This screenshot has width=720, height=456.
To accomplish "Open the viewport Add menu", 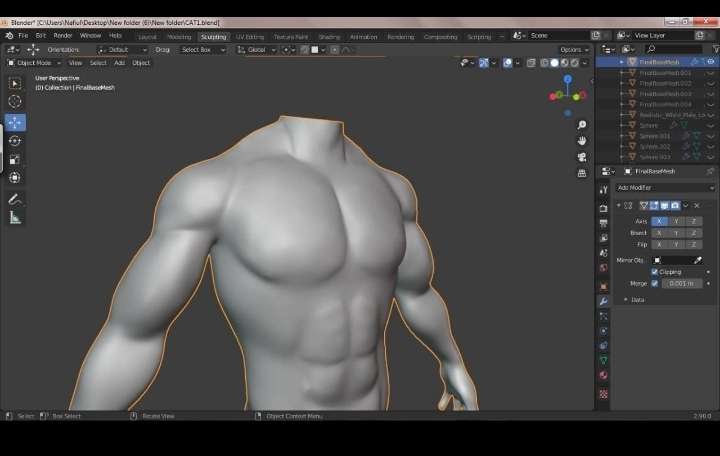I will click(119, 63).
